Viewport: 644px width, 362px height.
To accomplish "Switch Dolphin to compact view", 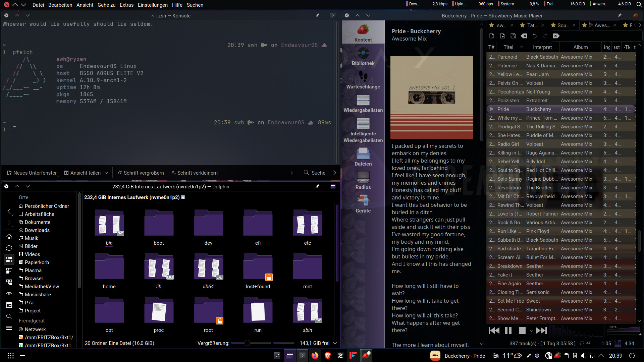I will click(9, 271).
